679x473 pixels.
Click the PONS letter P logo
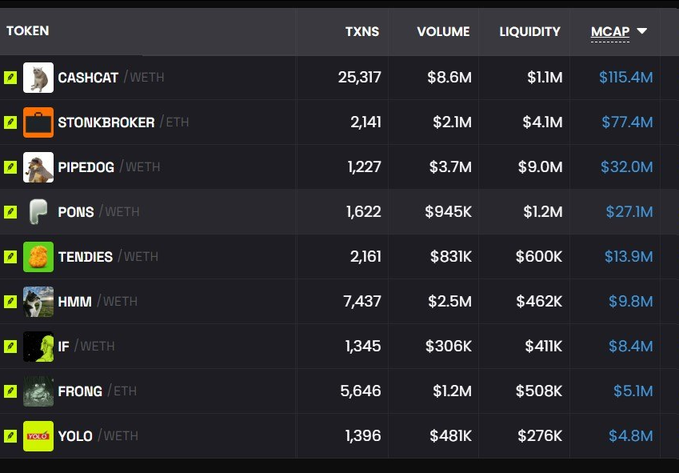coord(38,212)
